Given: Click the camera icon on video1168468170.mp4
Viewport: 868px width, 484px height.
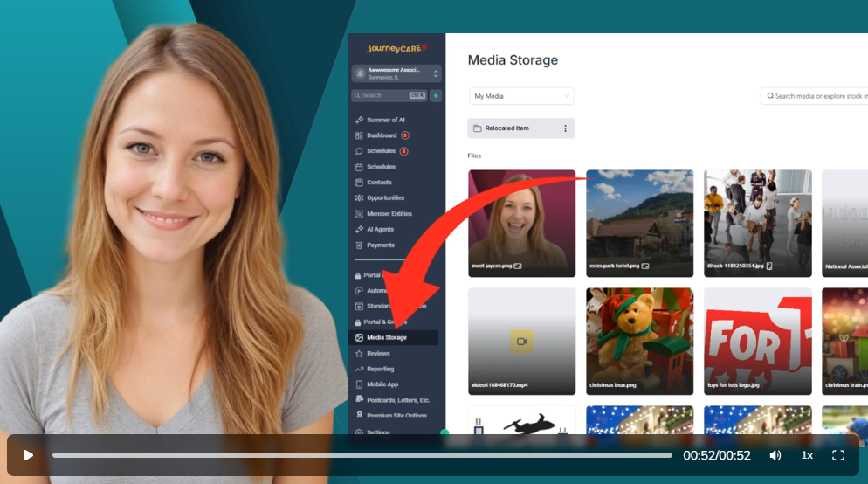Looking at the screenshot, I should (x=521, y=341).
